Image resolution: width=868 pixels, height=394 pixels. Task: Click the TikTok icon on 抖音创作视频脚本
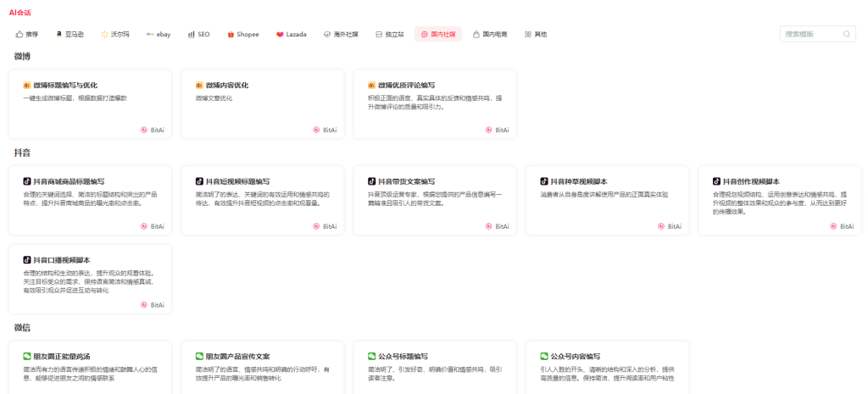coord(716,181)
